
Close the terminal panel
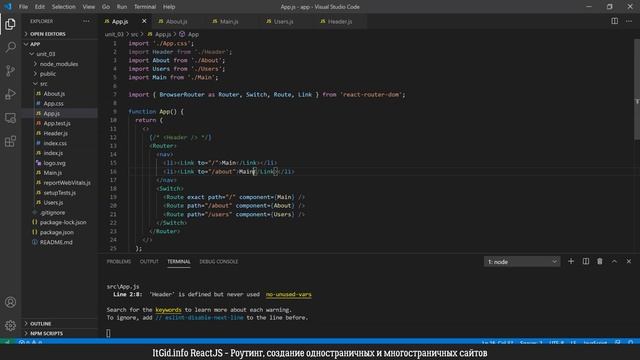coord(629,261)
